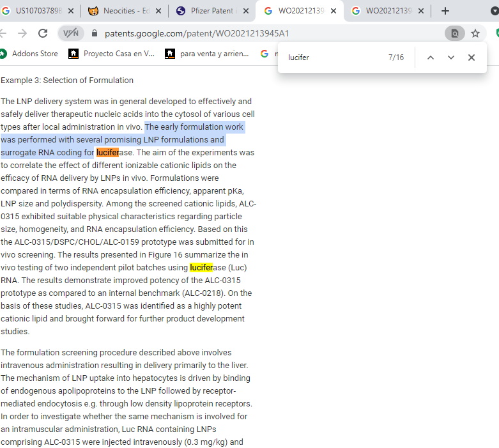Viewport: 499px width, 448px height.
Task: Open a new browser tab
Action: click(x=445, y=11)
